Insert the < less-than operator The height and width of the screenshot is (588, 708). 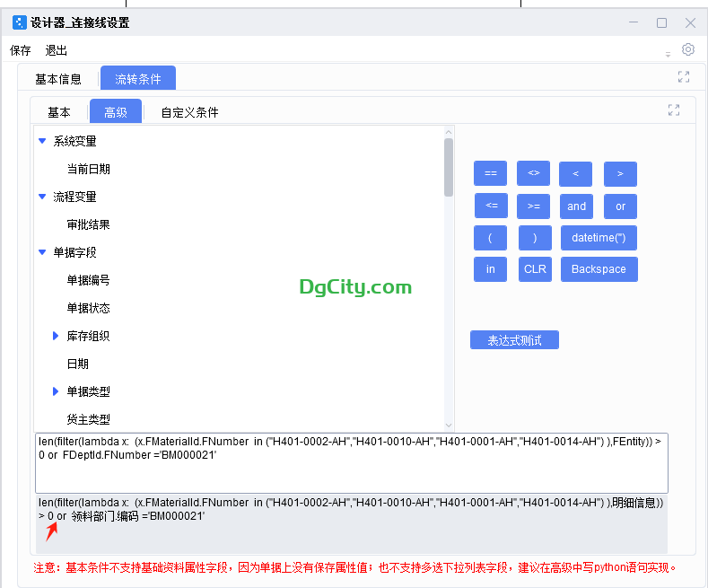point(575,174)
